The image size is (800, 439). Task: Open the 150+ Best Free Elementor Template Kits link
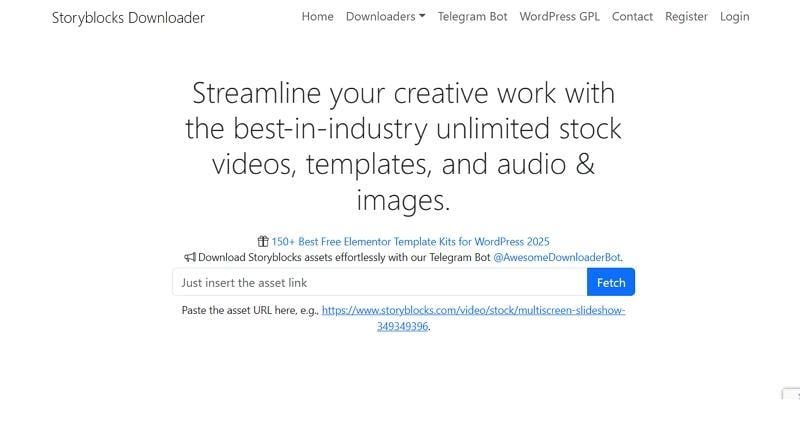click(410, 241)
